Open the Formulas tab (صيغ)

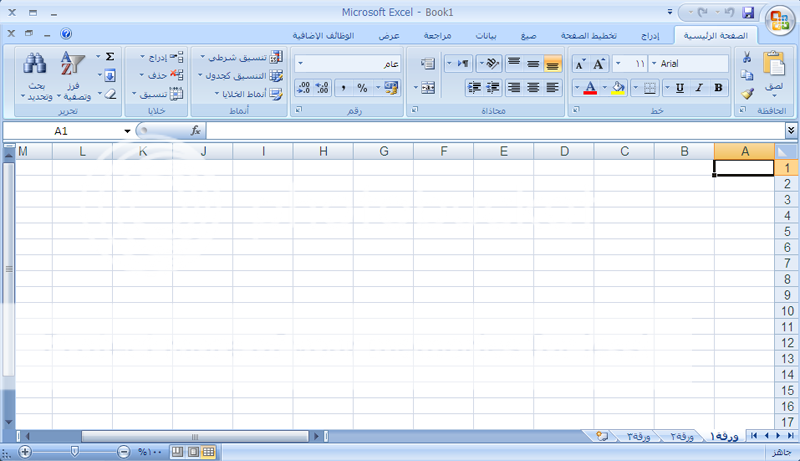[529, 35]
